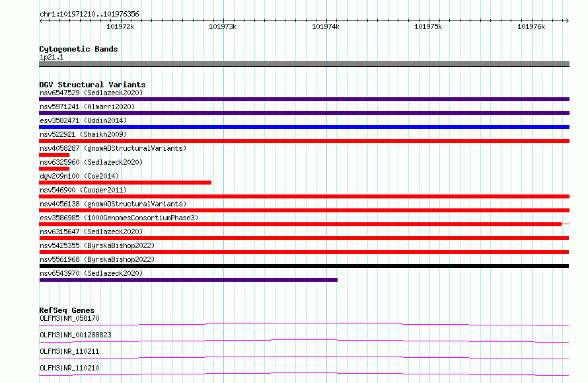The height and width of the screenshot is (383, 588).
Task: Open variant dgv209n100 (Coe2014) label
Action: [79, 176]
